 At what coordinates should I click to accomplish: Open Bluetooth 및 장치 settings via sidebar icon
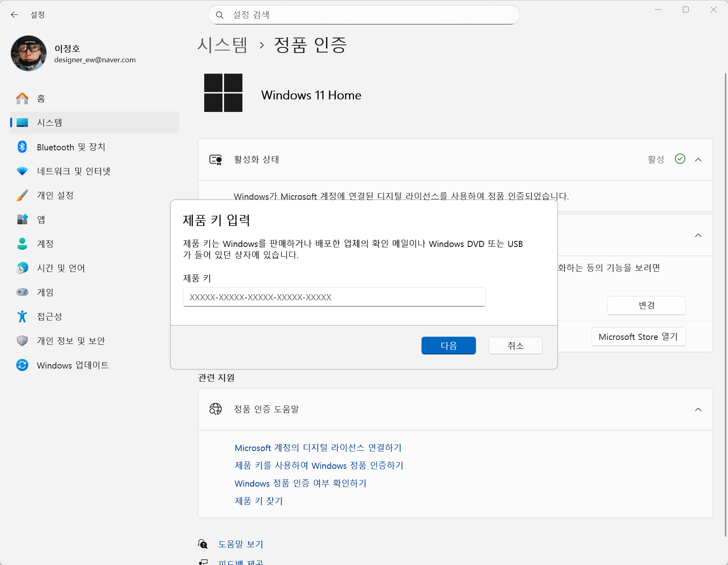pos(22,147)
